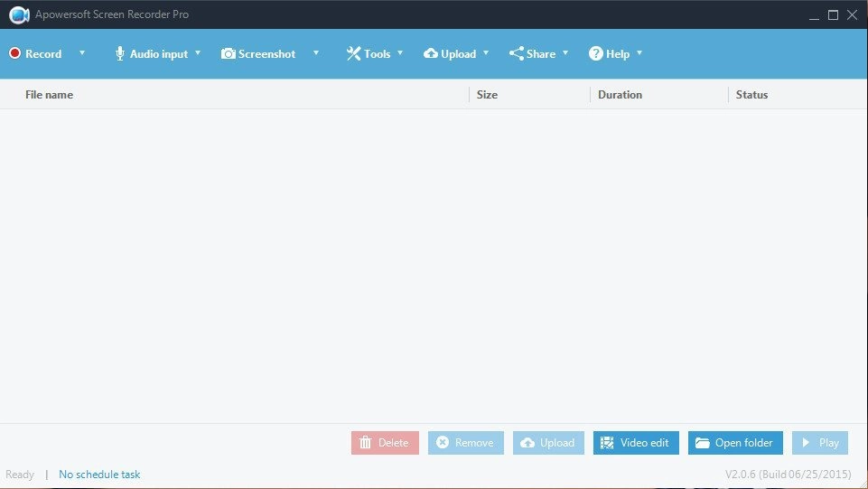868x489 pixels.
Task: Sort by the File name column header
Action: pos(50,95)
